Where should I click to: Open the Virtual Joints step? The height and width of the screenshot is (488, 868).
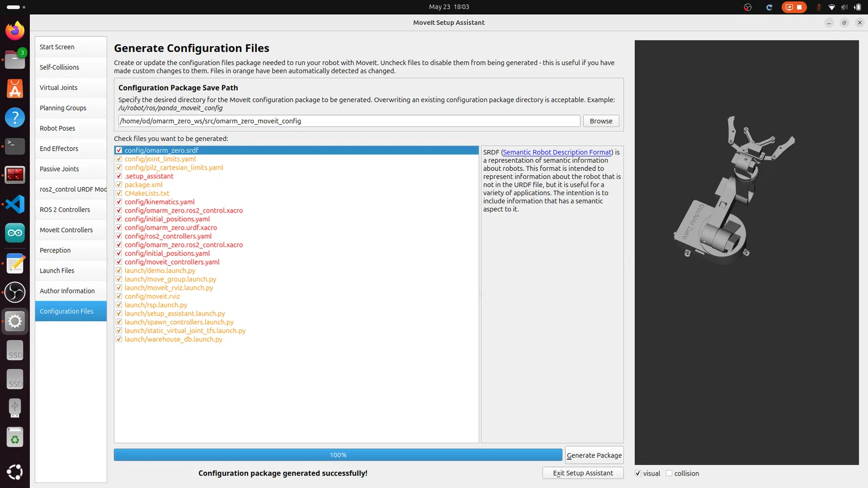(x=71, y=88)
